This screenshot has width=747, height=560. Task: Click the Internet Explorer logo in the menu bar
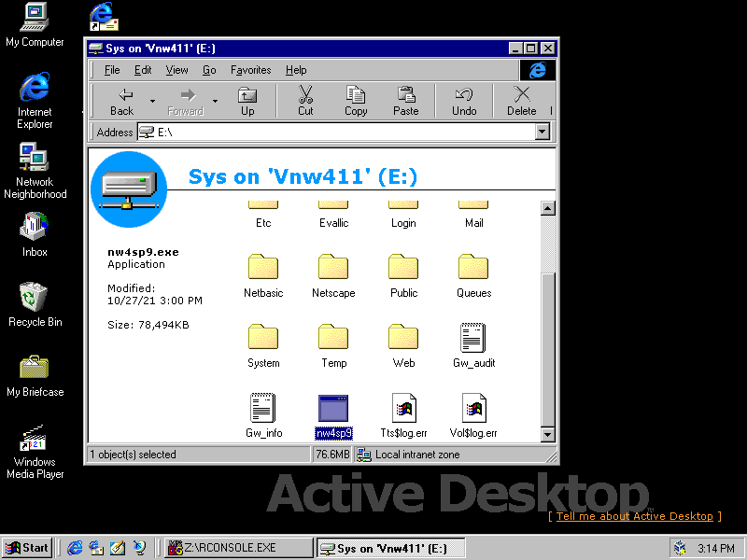[538, 70]
